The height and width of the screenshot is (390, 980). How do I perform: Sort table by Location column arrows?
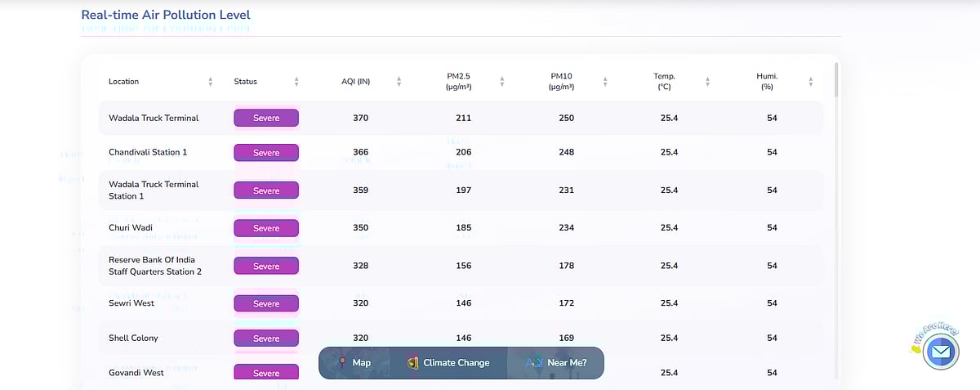[x=211, y=82]
